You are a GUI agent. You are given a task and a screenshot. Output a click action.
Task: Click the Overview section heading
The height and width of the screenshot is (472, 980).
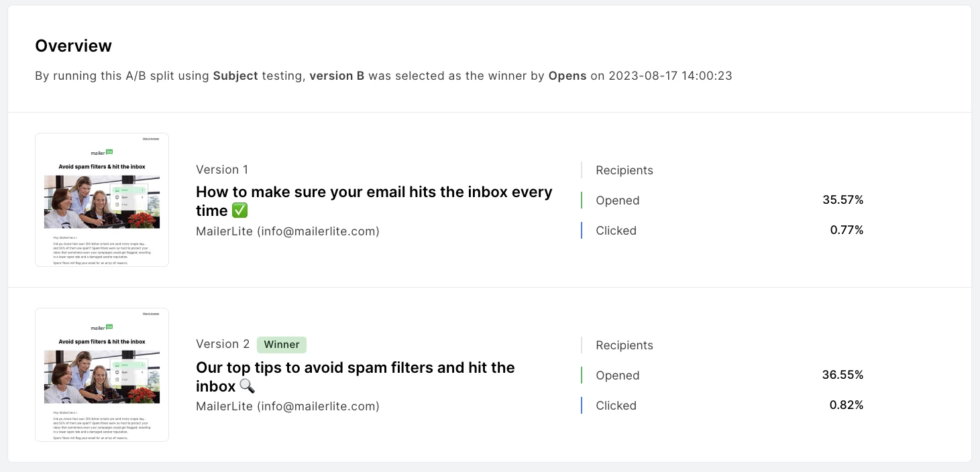pyautogui.click(x=73, y=46)
